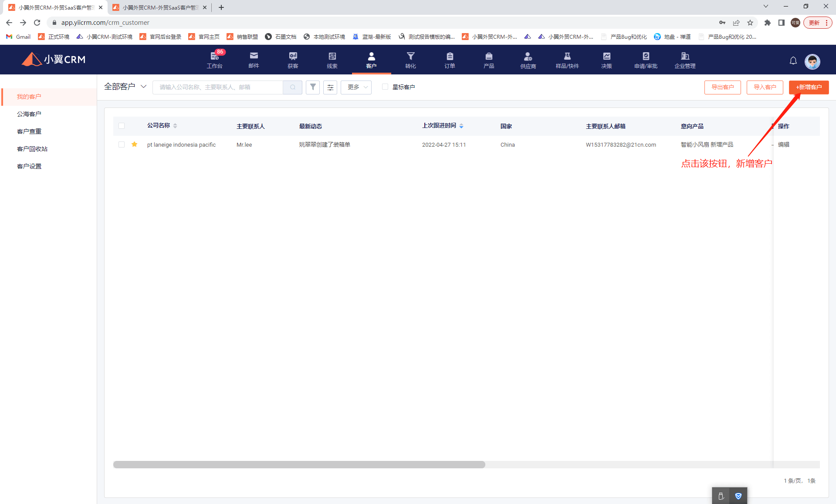Open the user avatar menu
This screenshot has width=836, height=504.
(x=812, y=61)
